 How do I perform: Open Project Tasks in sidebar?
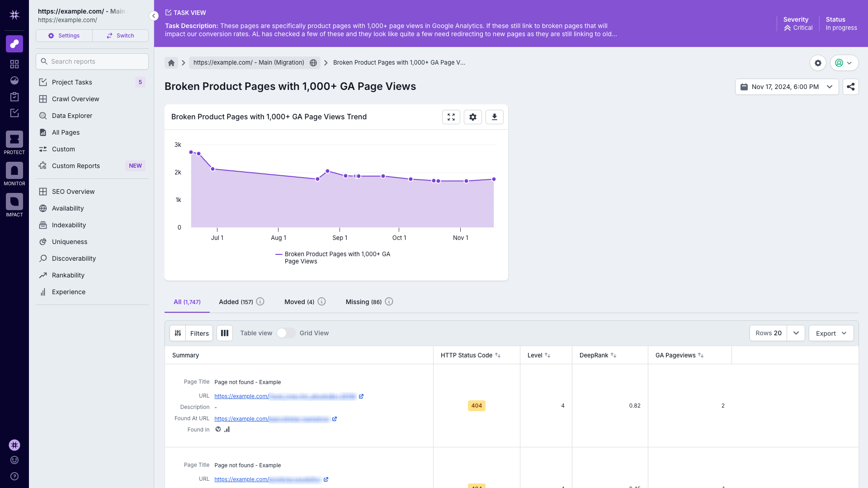pos(92,82)
